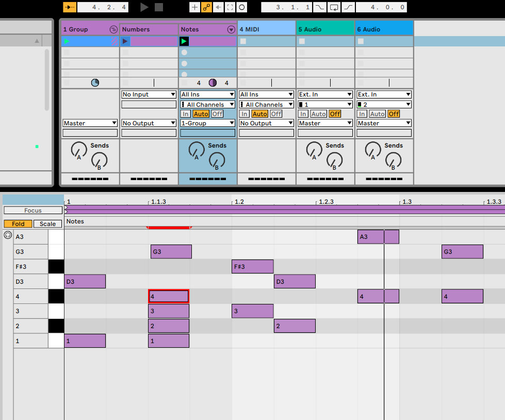
Task: Toggle the Punch-In switch
Action: tap(319, 7)
